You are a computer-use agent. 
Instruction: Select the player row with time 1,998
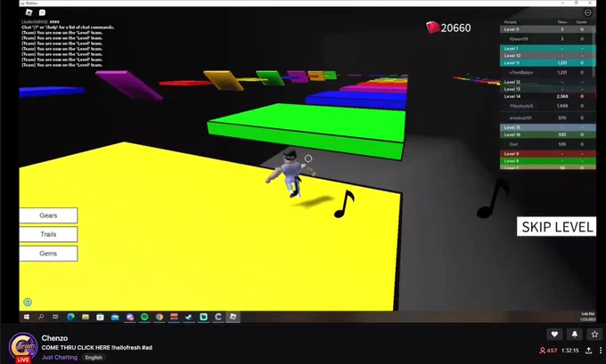coord(548,106)
